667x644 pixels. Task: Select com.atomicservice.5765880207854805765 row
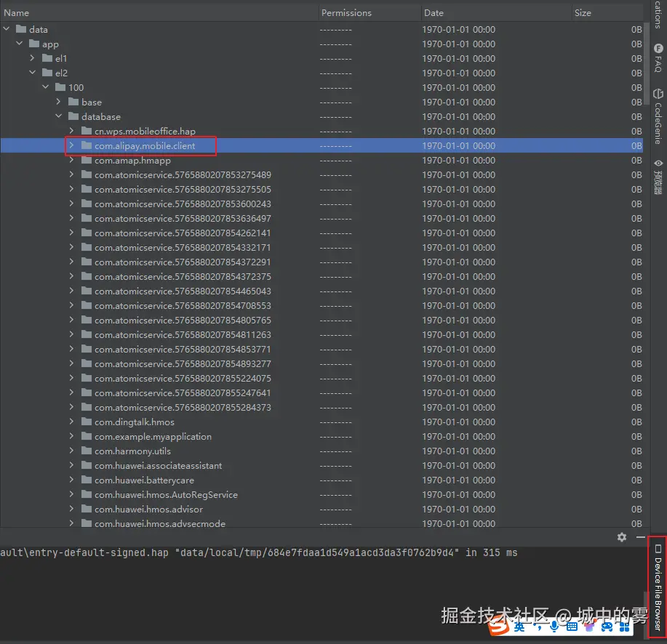pyautogui.click(x=321, y=320)
